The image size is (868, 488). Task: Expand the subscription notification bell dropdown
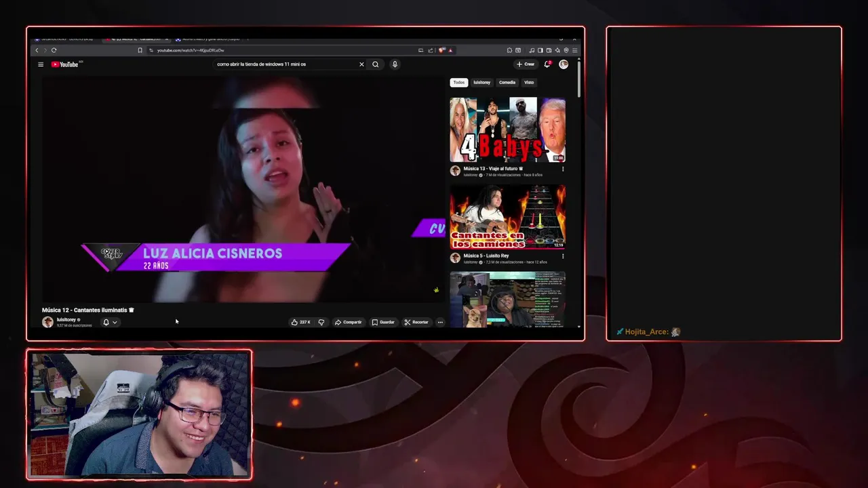pyautogui.click(x=110, y=323)
